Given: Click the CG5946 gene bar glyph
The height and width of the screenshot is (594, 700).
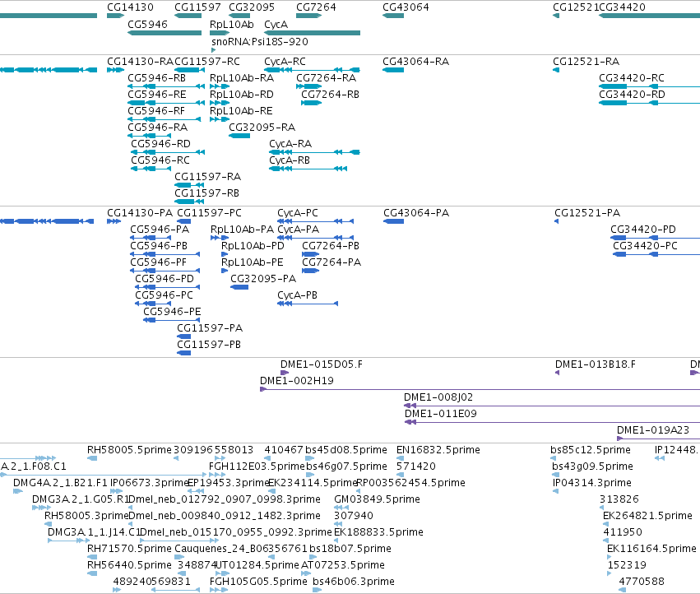Looking at the screenshot, I should point(165,33).
